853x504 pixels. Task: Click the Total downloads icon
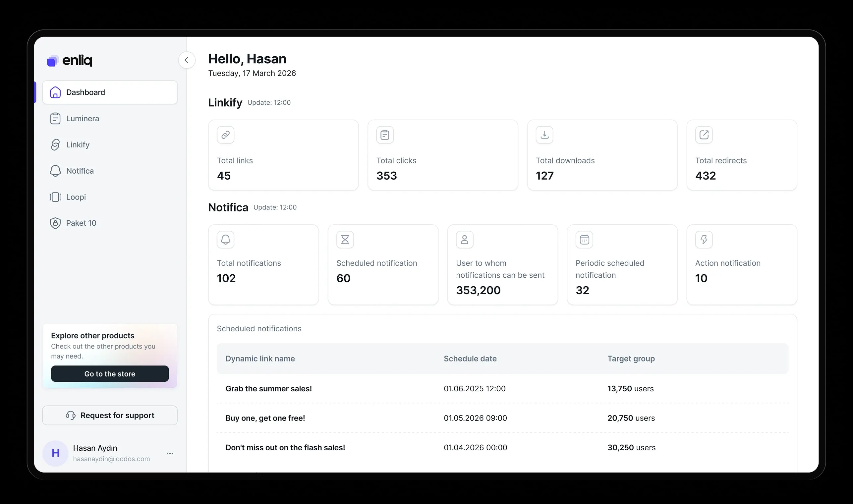[x=544, y=135]
